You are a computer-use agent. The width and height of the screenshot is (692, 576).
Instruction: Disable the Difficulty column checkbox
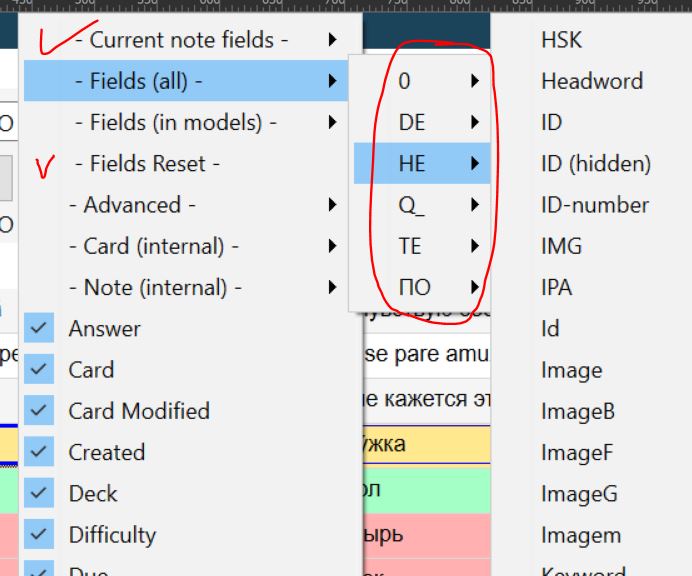[x=39, y=535]
